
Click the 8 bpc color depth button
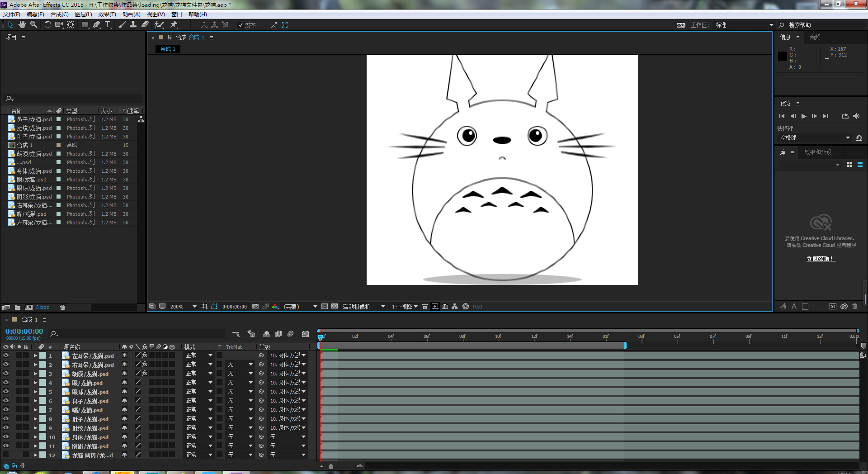pos(42,308)
